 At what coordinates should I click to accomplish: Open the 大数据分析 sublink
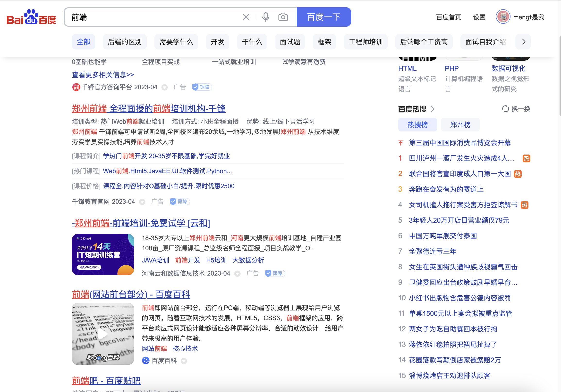coord(248,260)
